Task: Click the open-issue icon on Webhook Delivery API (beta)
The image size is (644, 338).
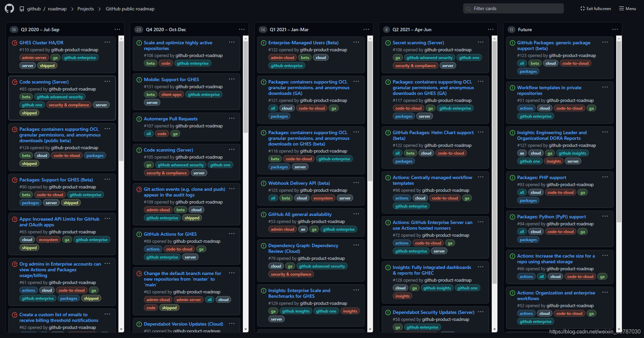Action: [264, 183]
